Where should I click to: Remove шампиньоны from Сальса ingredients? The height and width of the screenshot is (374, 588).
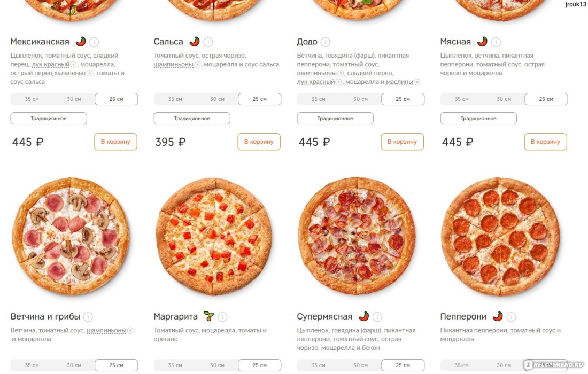point(198,65)
